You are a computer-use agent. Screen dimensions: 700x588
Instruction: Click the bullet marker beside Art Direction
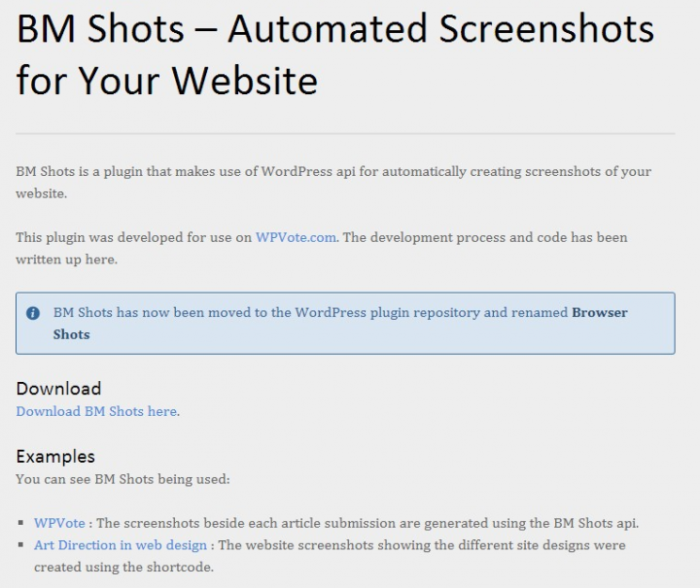21,546
